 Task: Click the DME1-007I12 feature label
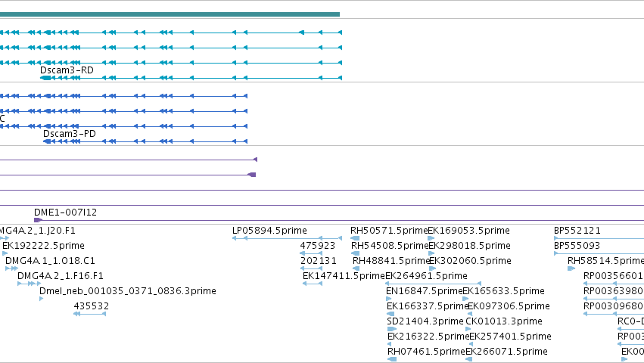pos(65,213)
